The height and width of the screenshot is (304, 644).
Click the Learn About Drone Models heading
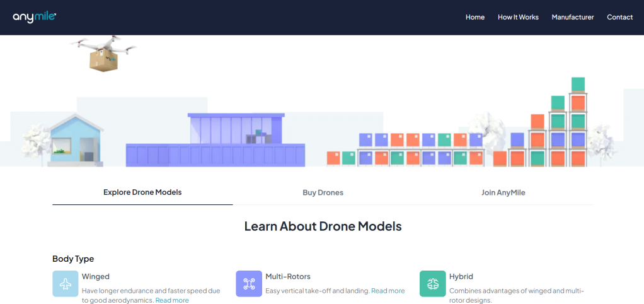click(x=323, y=226)
